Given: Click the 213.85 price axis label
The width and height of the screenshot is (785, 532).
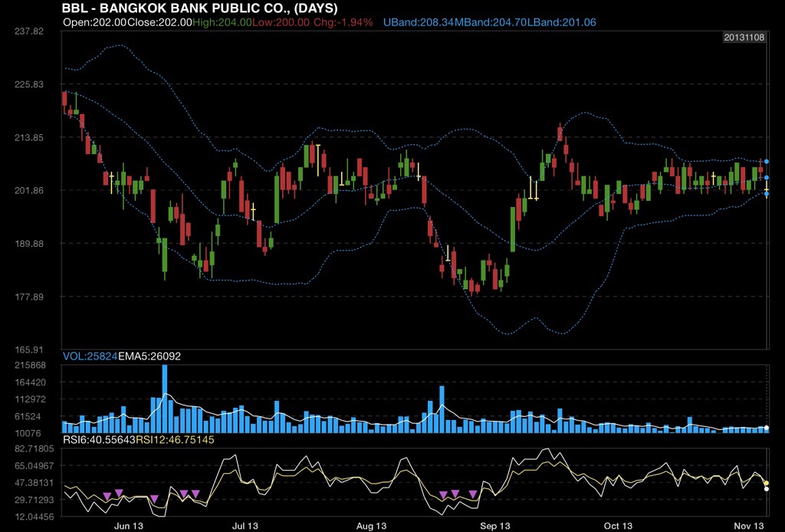Looking at the screenshot, I should (x=29, y=138).
